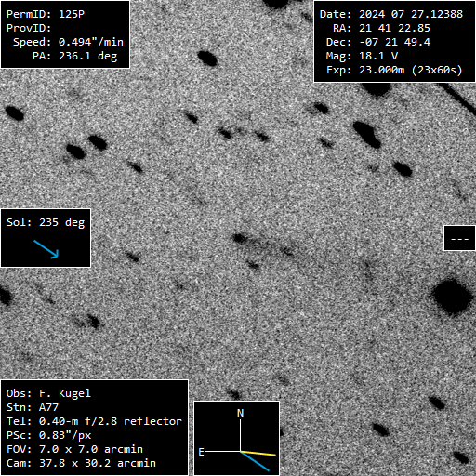Click the blue line in compass box

(255, 461)
